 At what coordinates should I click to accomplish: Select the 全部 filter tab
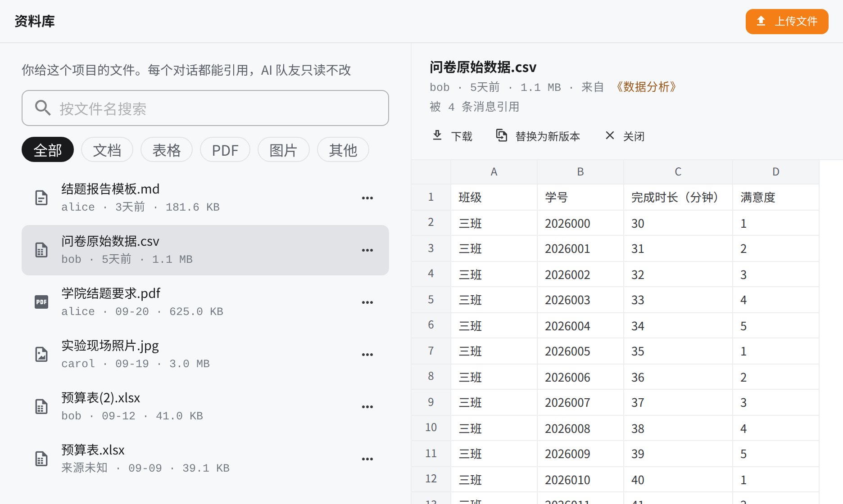click(48, 149)
